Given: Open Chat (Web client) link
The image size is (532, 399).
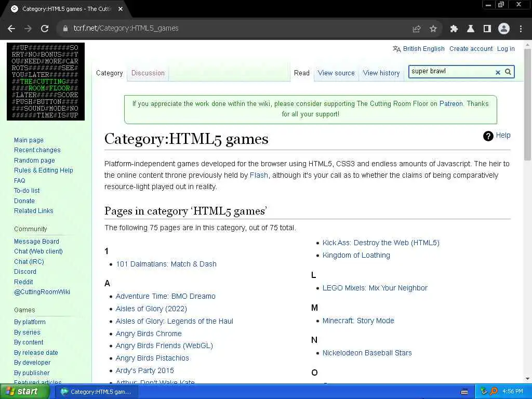Looking at the screenshot, I should click(38, 251).
